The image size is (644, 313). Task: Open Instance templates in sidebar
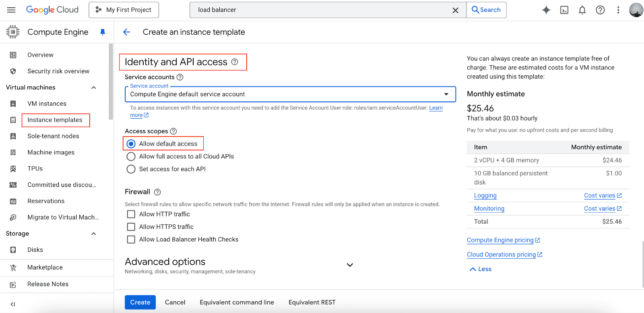pyautogui.click(x=55, y=120)
